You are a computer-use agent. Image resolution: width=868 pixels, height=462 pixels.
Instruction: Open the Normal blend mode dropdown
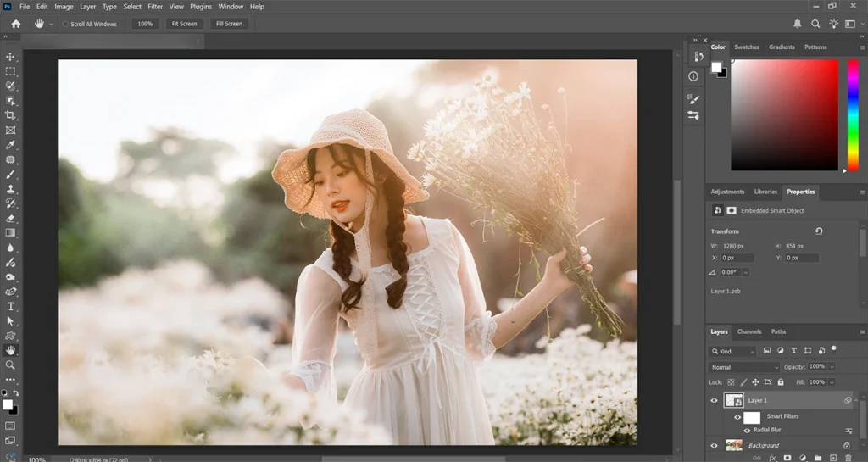(744, 367)
